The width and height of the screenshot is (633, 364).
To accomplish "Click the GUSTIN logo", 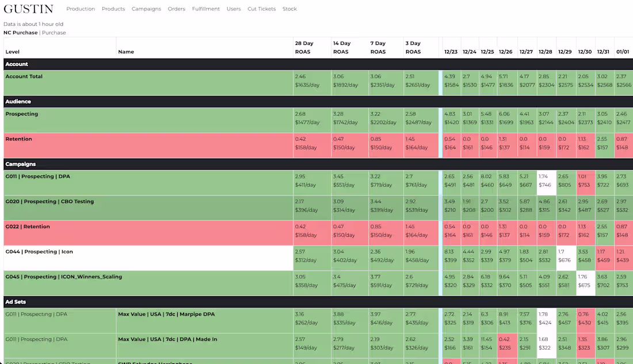I will [x=28, y=9].
